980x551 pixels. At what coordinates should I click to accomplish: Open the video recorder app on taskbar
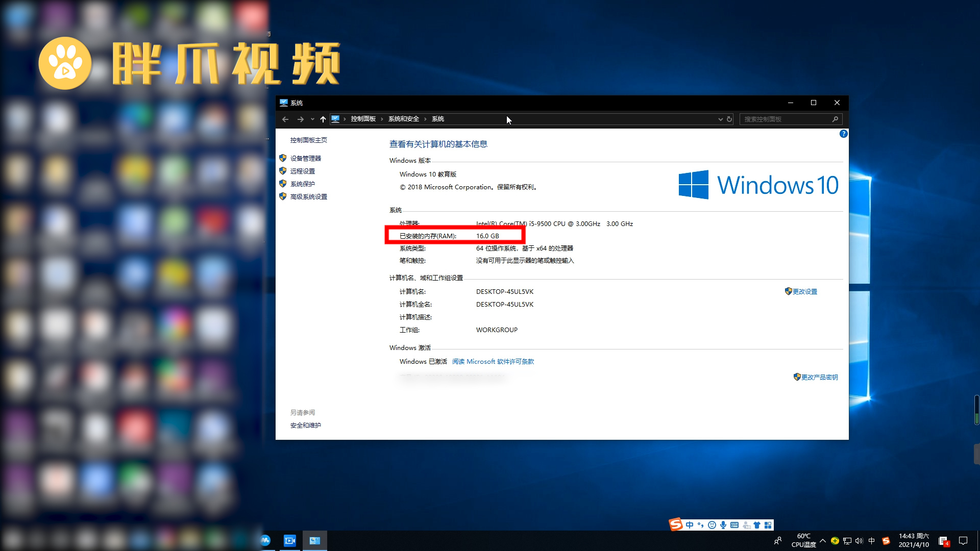(x=290, y=541)
